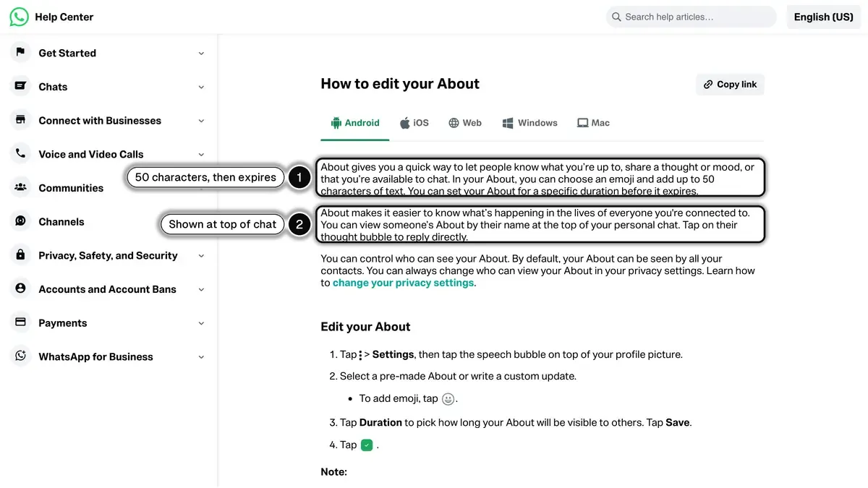Screen dimensions: 868x488
Task: Click the Chats sidebar icon
Action: coord(20,86)
